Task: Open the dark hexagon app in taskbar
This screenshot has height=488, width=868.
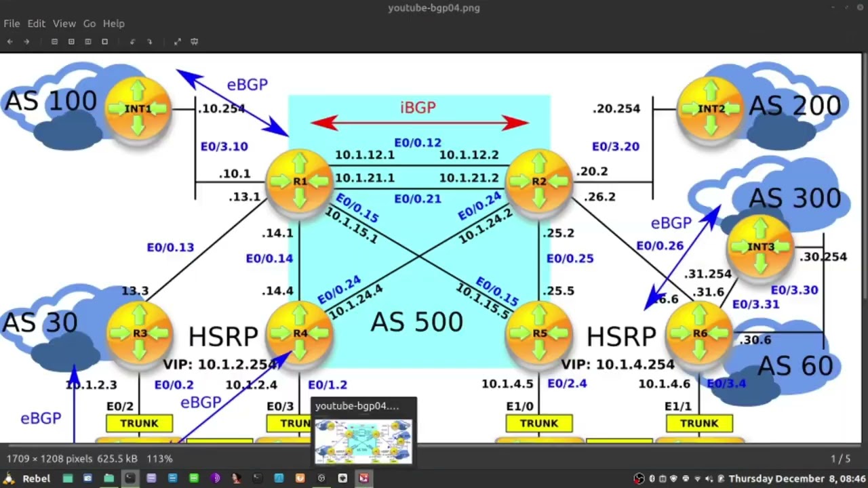Action: click(x=321, y=479)
